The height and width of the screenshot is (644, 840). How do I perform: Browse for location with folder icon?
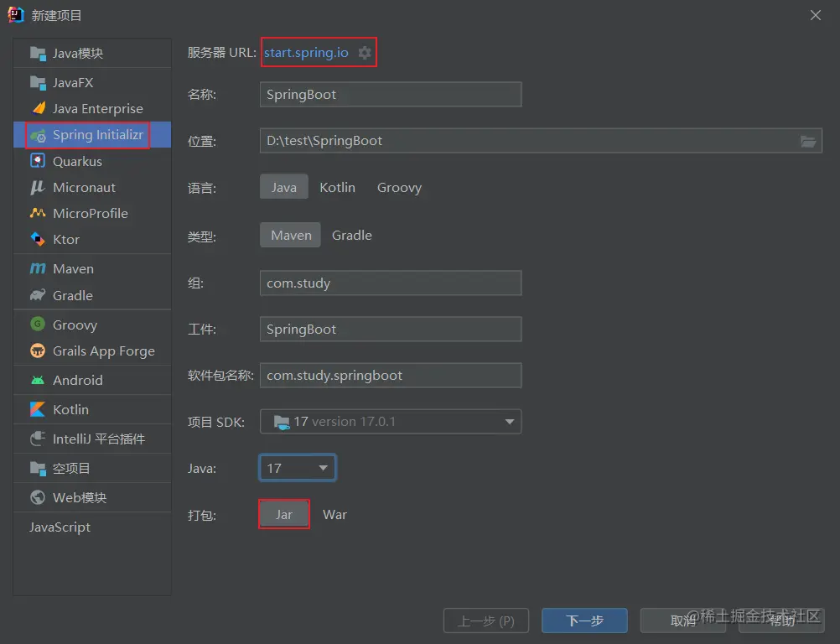(x=808, y=141)
